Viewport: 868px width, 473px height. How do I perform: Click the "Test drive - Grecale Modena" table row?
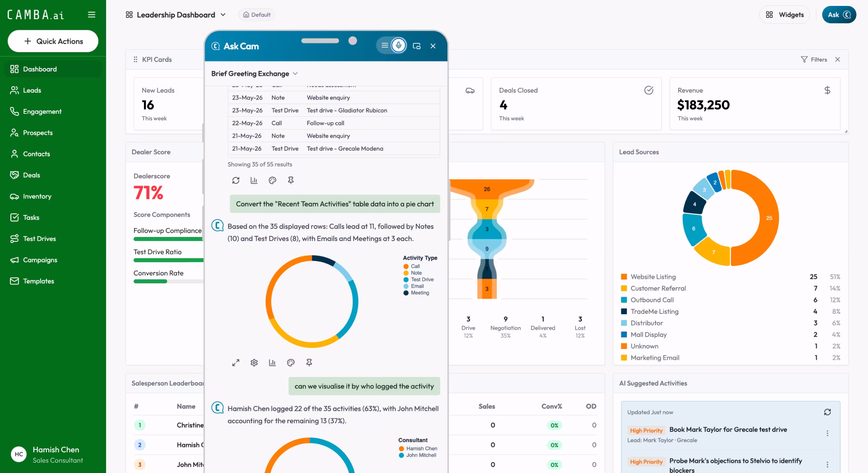(x=334, y=149)
